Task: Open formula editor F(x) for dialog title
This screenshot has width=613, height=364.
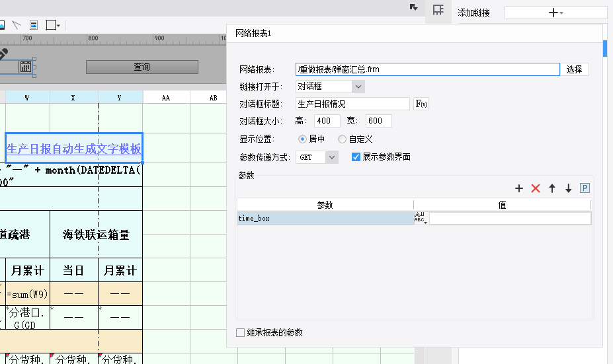Action: 421,104
